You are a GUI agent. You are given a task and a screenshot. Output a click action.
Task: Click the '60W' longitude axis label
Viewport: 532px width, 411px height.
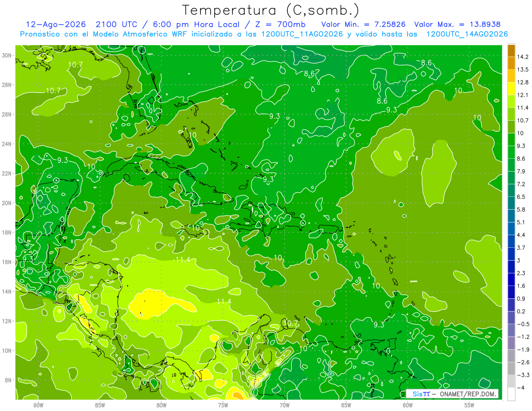click(x=408, y=405)
